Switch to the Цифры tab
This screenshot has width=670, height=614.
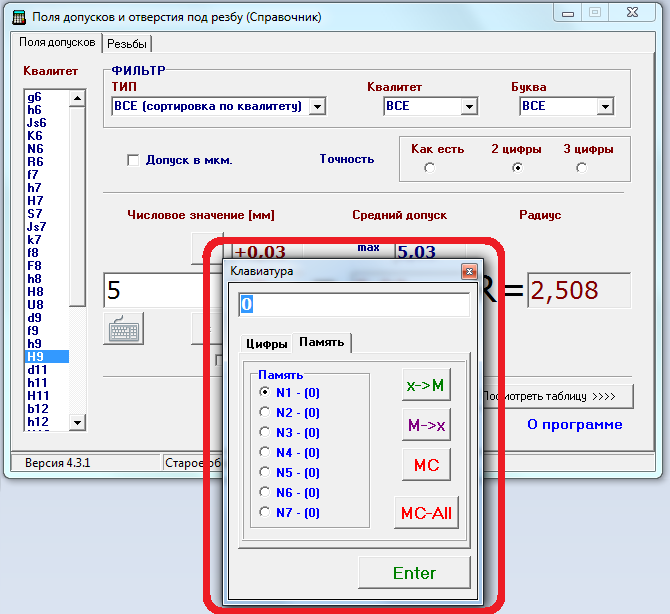[x=266, y=344]
